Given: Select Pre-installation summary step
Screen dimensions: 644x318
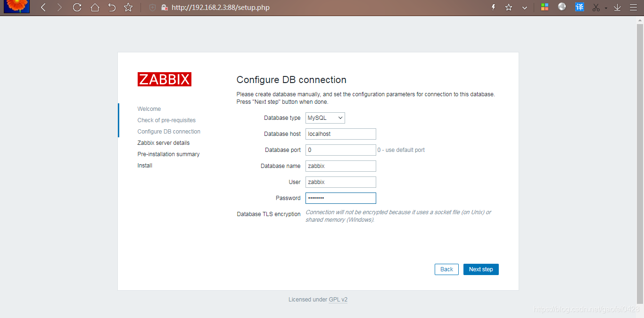Looking at the screenshot, I should pyautogui.click(x=168, y=154).
